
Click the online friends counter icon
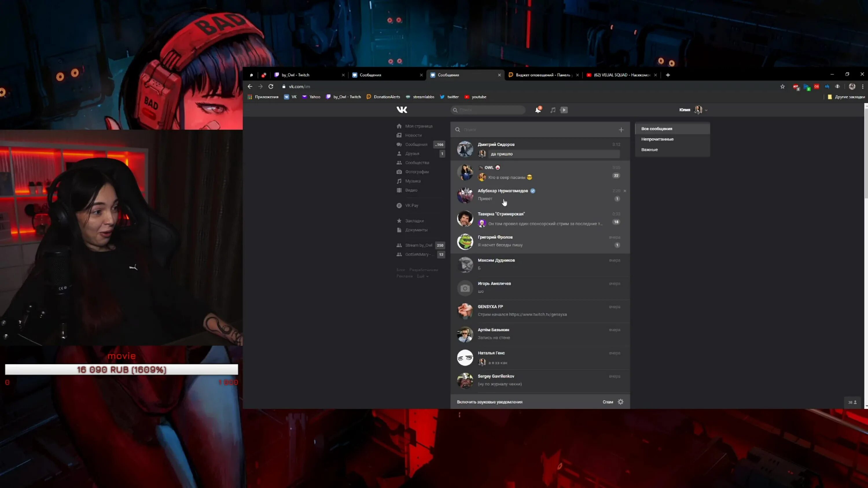852,402
